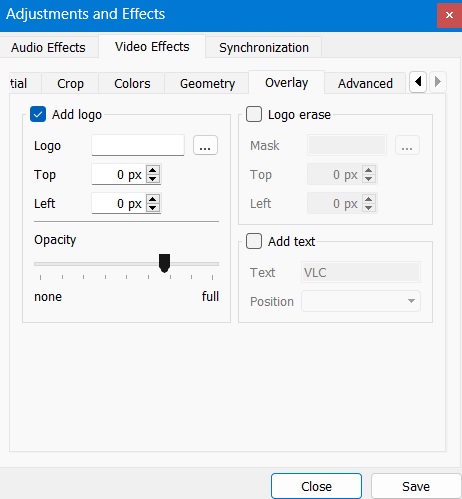
Task: Open the Synchronization tab
Action: pos(264,47)
